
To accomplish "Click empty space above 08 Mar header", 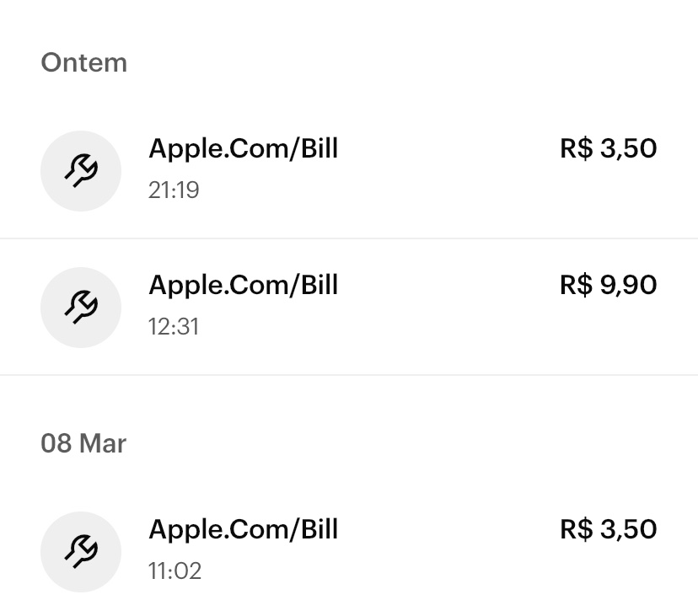I will (x=349, y=404).
